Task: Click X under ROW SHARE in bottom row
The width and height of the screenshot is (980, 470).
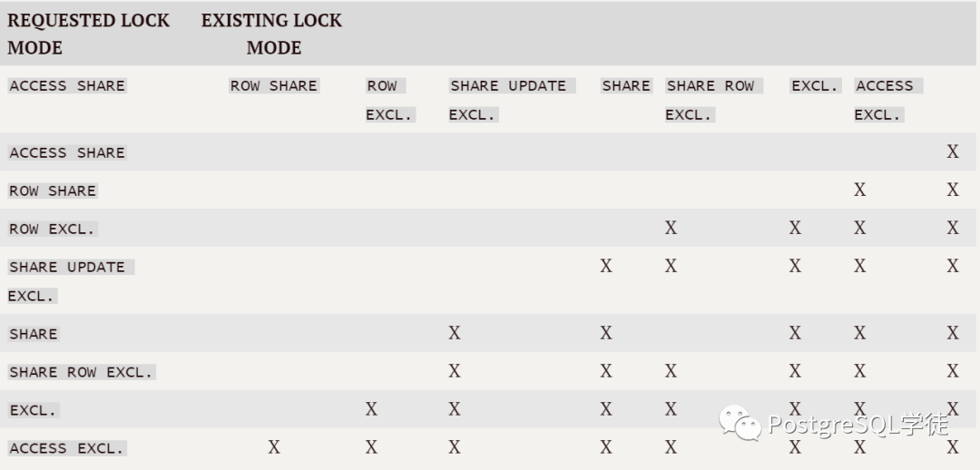Action: click(x=274, y=447)
